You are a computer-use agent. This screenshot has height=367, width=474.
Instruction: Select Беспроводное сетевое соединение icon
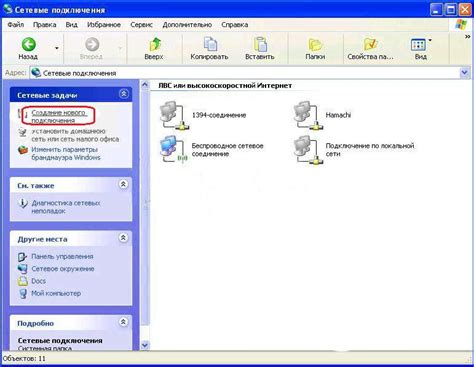click(x=174, y=150)
